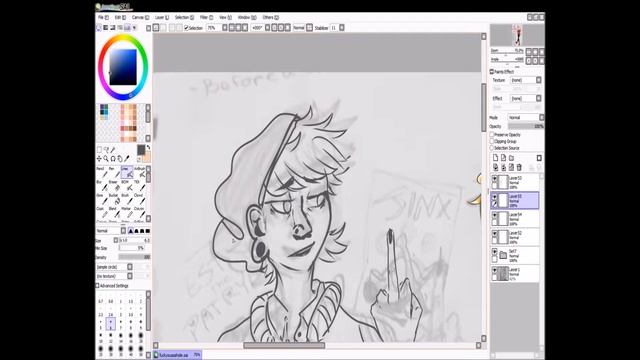Open the Canvas menu
Screen dimensions: 640x360
point(140,18)
